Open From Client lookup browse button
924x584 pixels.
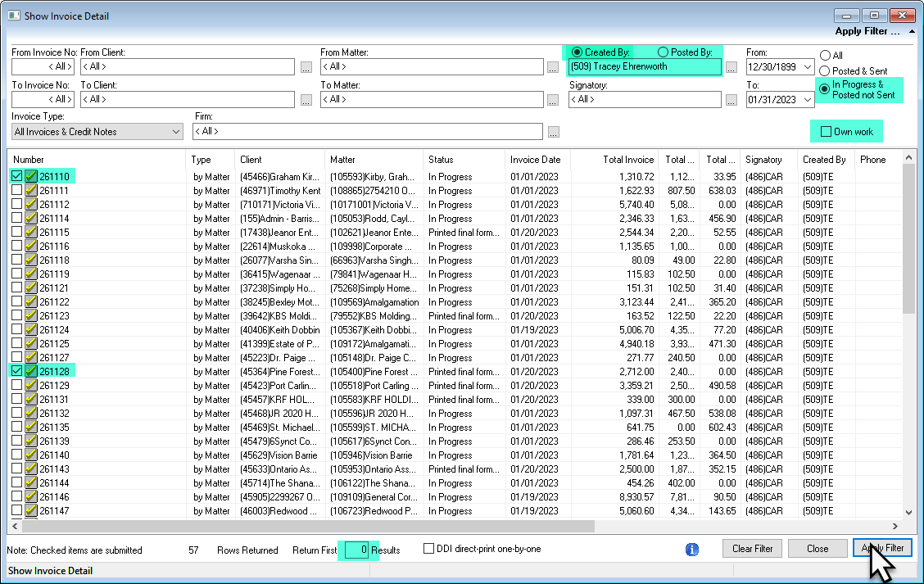[306, 67]
